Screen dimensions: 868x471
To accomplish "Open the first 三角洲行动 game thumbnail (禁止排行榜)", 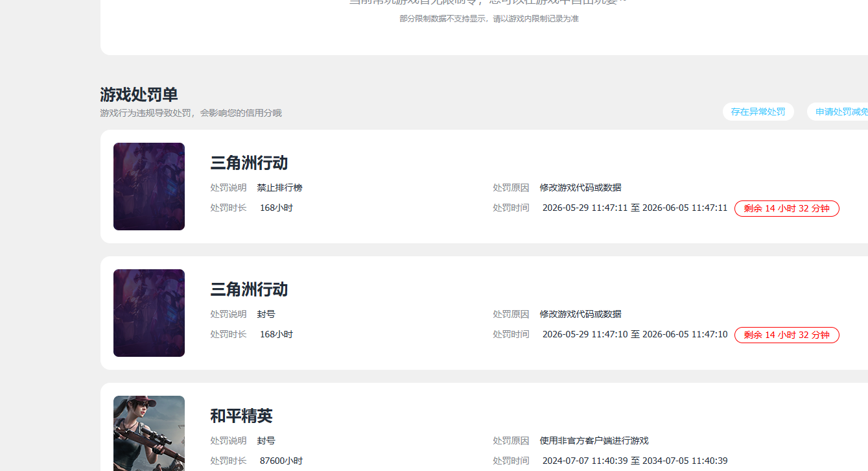I will [x=149, y=186].
